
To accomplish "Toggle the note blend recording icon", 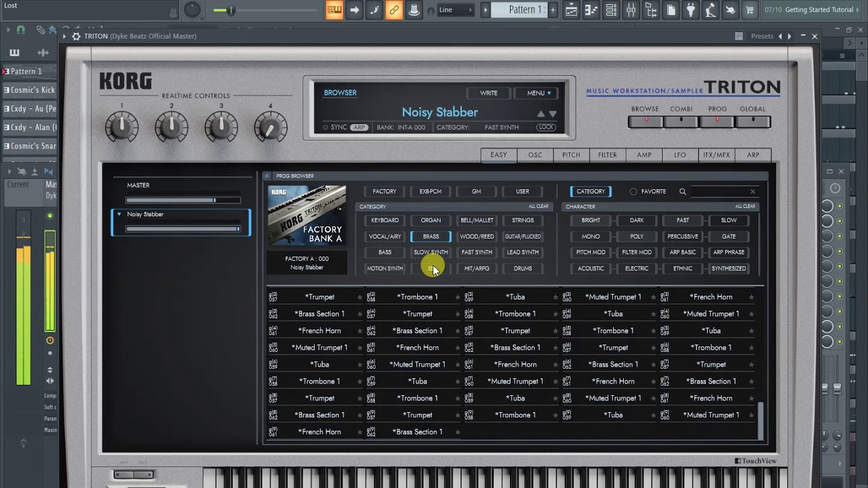I will pos(374,9).
